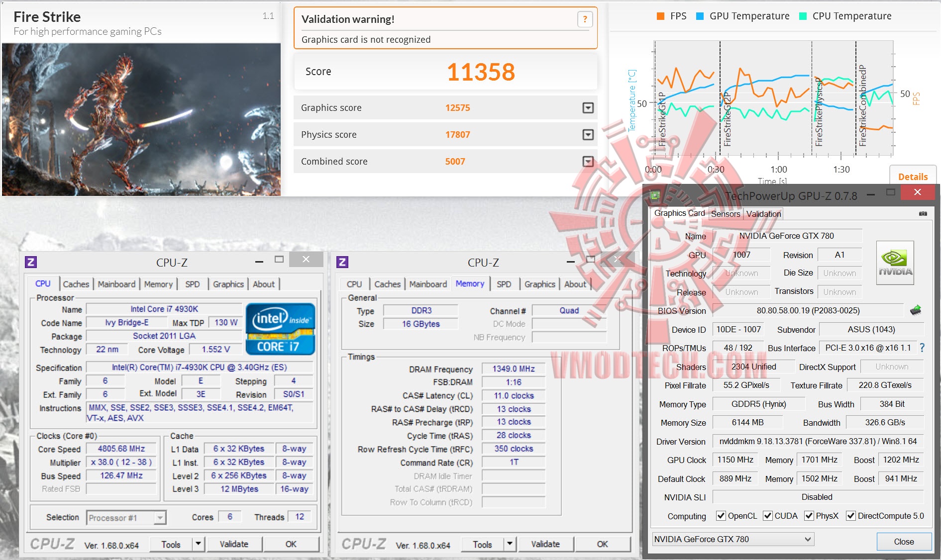Open the Tools dropdown arrow in right CPU-Z
The image size is (941, 560).
(510, 544)
